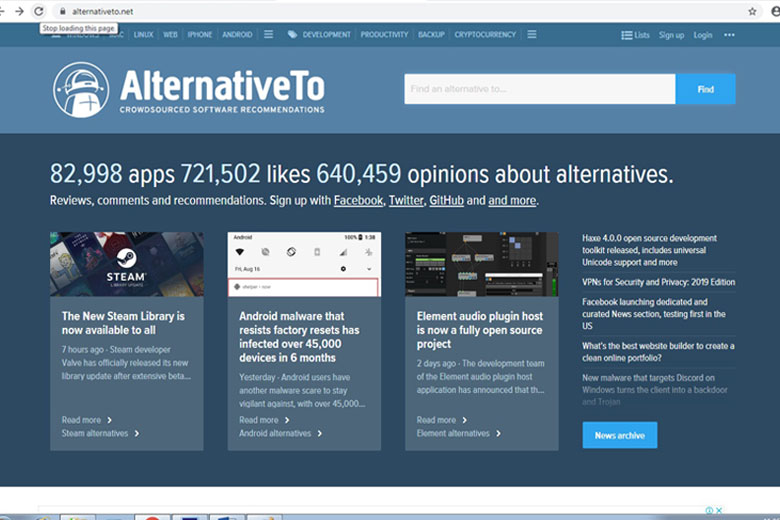Screen dimensions: 780x520
Task: Open the Android malware headline
Action: pos(299,337)
